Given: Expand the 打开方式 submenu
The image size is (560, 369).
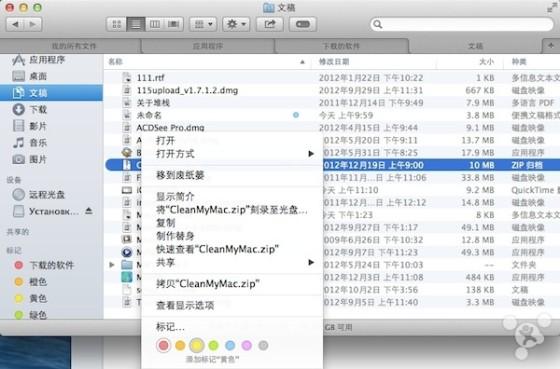Looking at the screenshot, I should coord(232,154).
